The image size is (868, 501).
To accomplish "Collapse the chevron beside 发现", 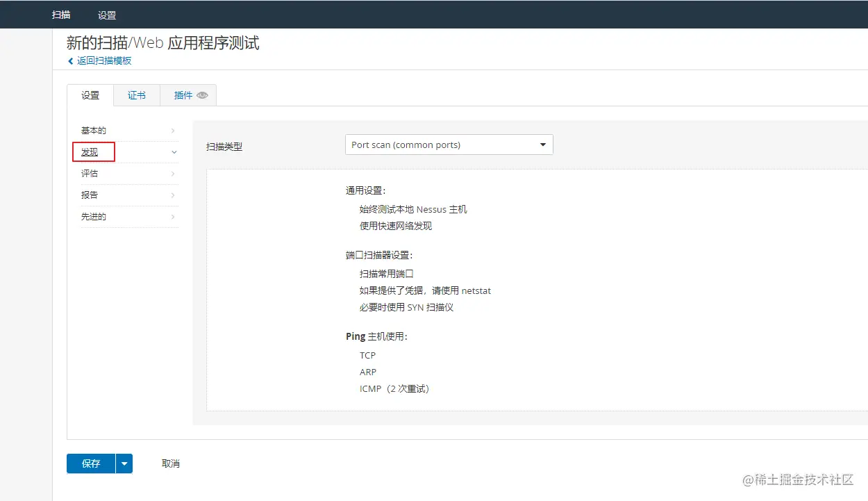I will [x=174, y=152].
